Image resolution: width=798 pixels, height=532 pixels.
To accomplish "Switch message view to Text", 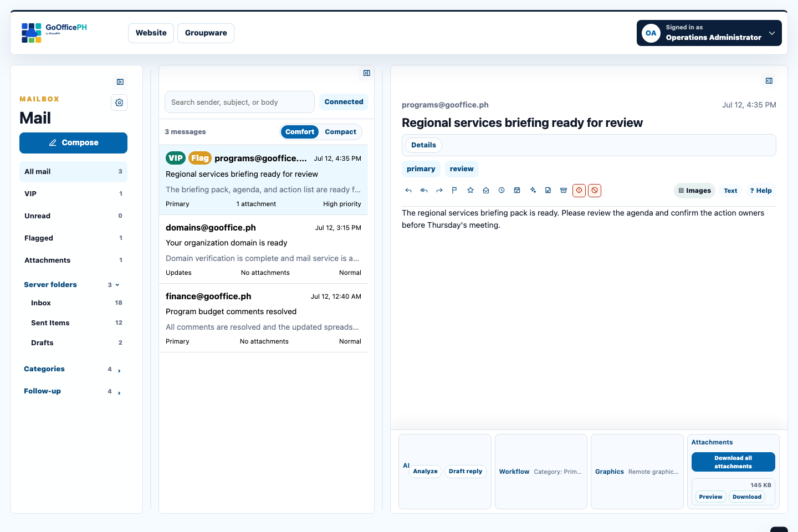I will point(730,191).
